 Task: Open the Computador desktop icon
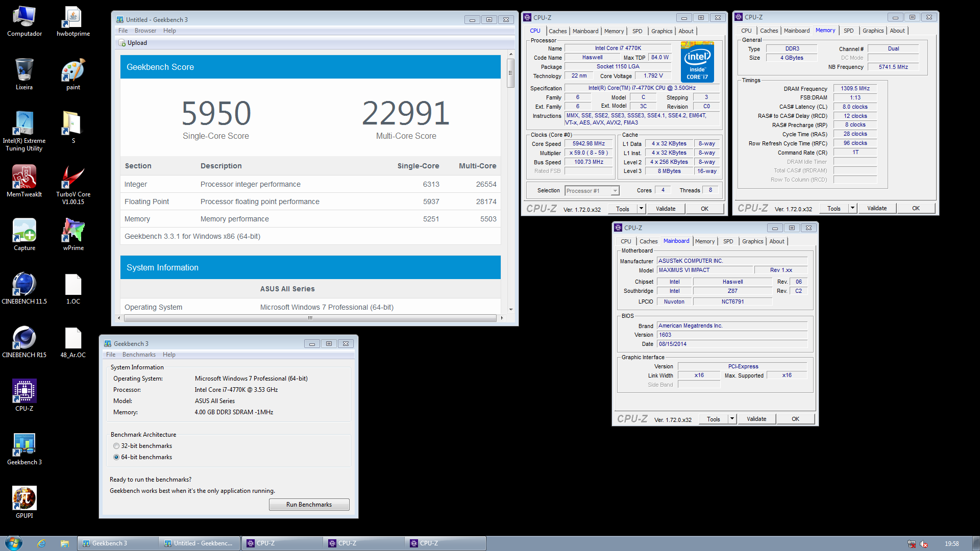[x=24, y=21]
